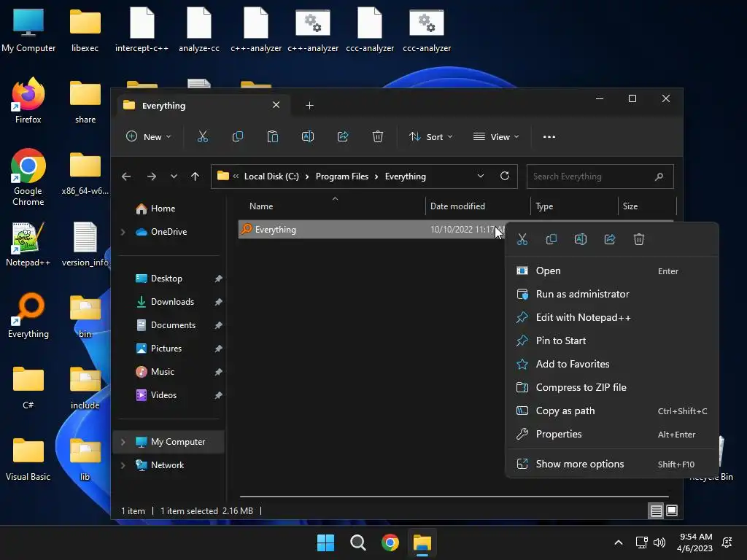
Task: Open Properties from context menu
Action: [612, 435]
